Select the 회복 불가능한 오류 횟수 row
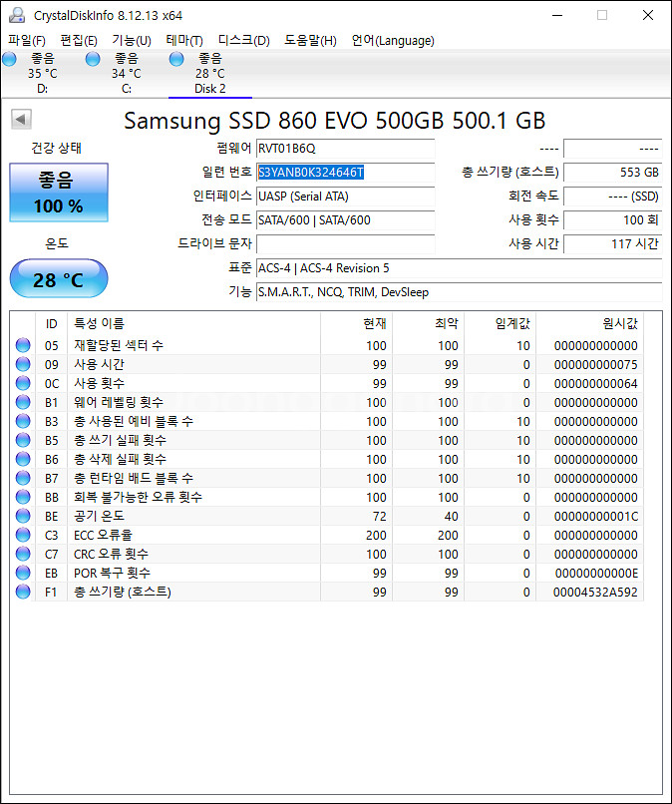 (x=327, y=497)
